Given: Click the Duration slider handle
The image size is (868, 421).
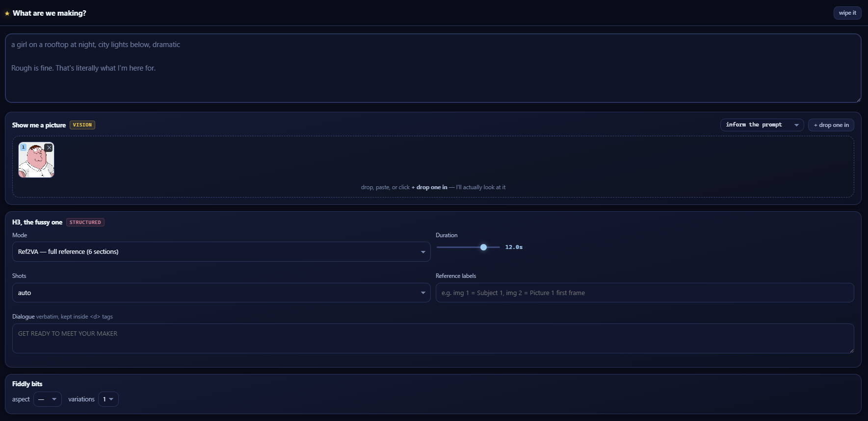Looking at the screenshot, I should 484,247.
